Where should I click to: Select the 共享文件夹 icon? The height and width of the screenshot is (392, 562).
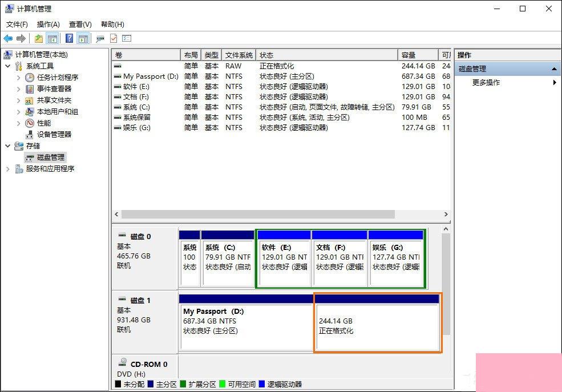30,100
